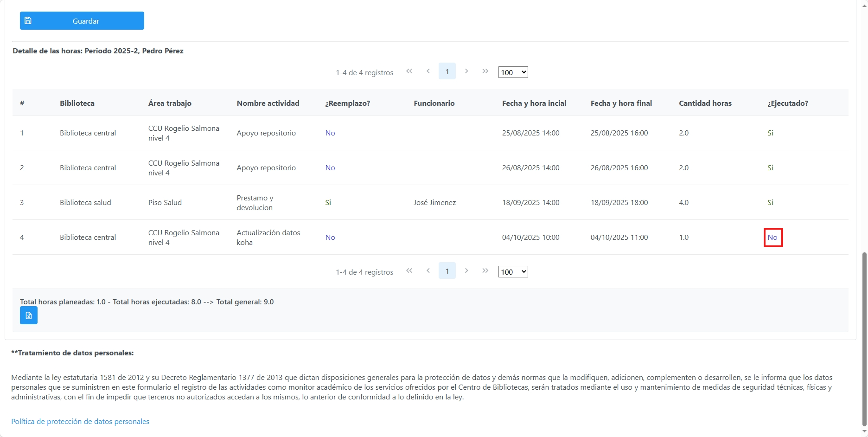Jump to first page above the table
This screenshot has width=868, height=437.
[409, 71]
